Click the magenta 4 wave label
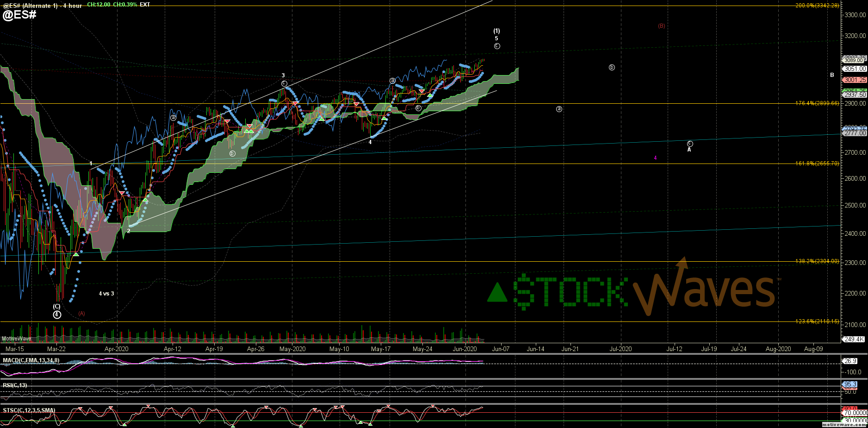The width and height of the screenshot is (868, 428). pyautogui.click(x=655, y=158)
